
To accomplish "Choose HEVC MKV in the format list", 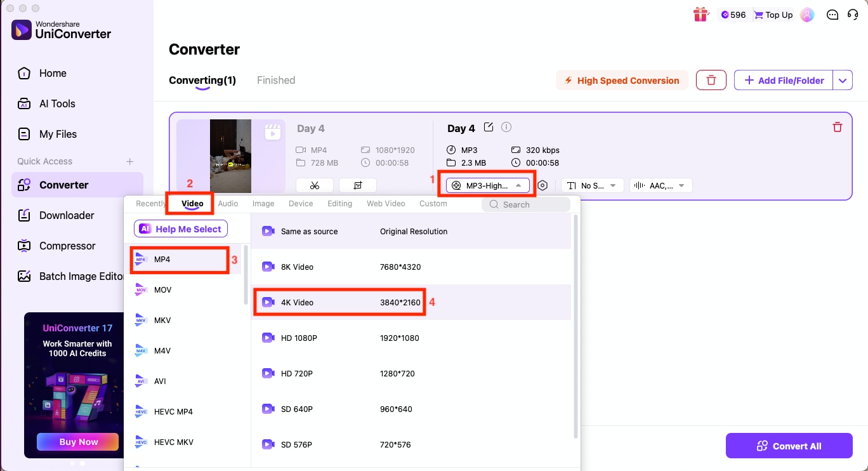I will pyautogui.click(x=183, y=442).
